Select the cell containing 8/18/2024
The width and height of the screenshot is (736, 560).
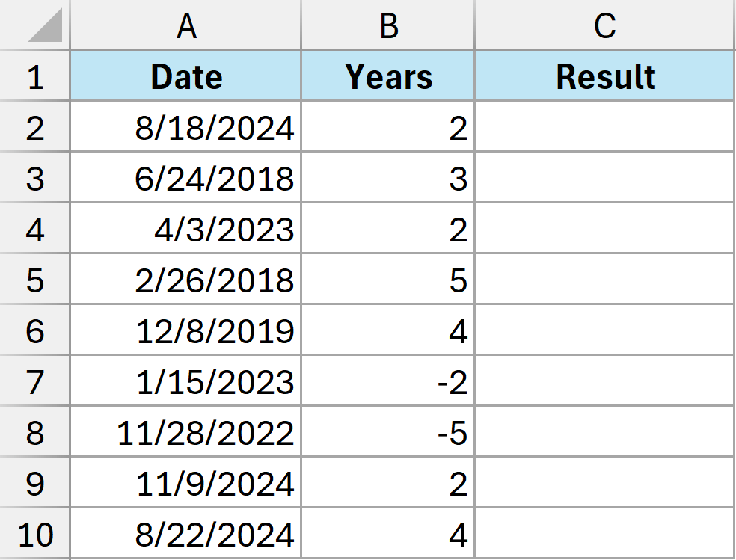click(x=186, y=127)
